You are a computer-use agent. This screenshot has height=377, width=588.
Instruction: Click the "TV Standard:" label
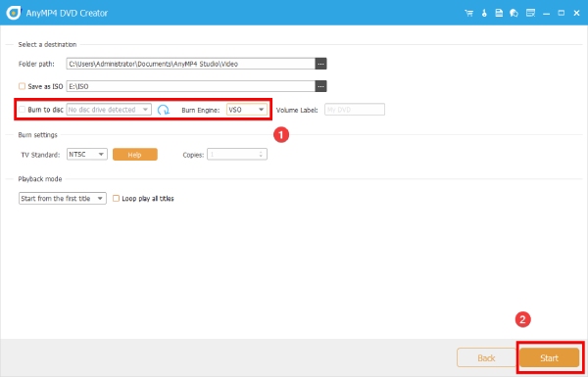pyautogui.click(x=40, y=155)
